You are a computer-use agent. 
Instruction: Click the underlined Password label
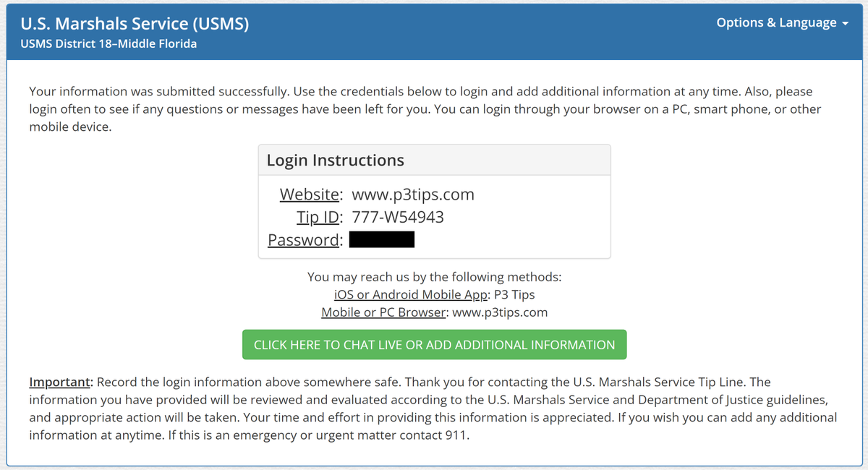(x=305, y=240)
